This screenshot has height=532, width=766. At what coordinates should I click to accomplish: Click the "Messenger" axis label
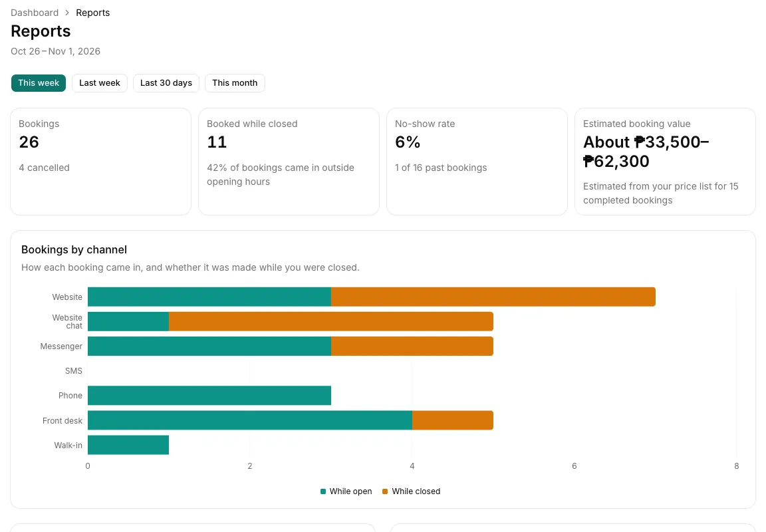[62, 346]
